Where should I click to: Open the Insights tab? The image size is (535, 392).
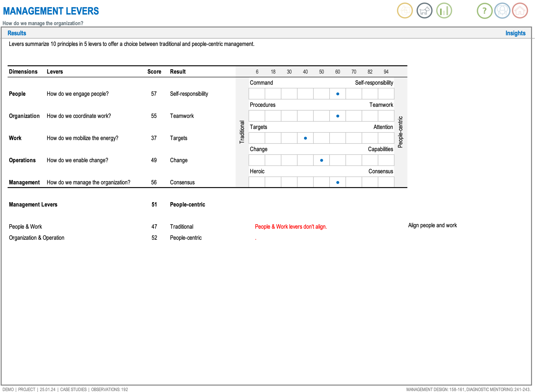(515, 33)
